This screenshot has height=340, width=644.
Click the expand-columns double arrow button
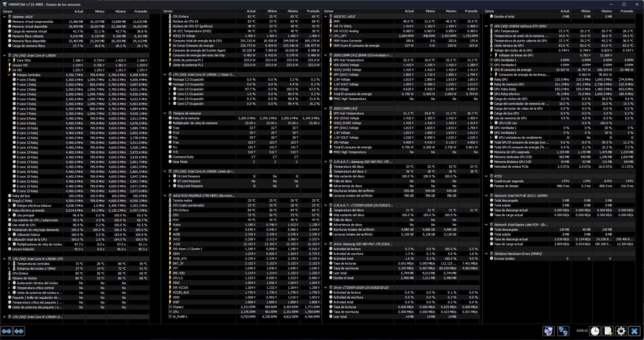[x=7, y=331]
